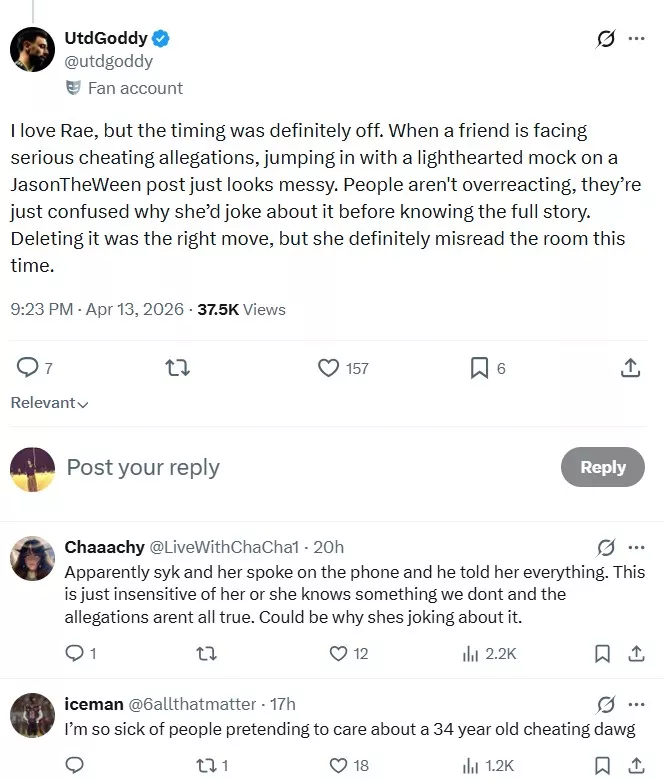
Task: Like the main UtdGoddy post
Action: (x=329, y=368)
